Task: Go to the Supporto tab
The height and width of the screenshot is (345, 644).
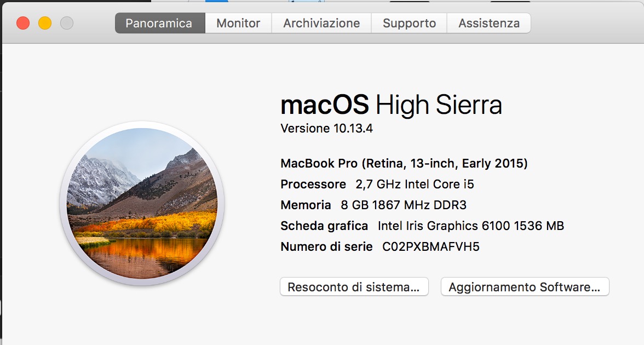Action: (x=409, y=23)
